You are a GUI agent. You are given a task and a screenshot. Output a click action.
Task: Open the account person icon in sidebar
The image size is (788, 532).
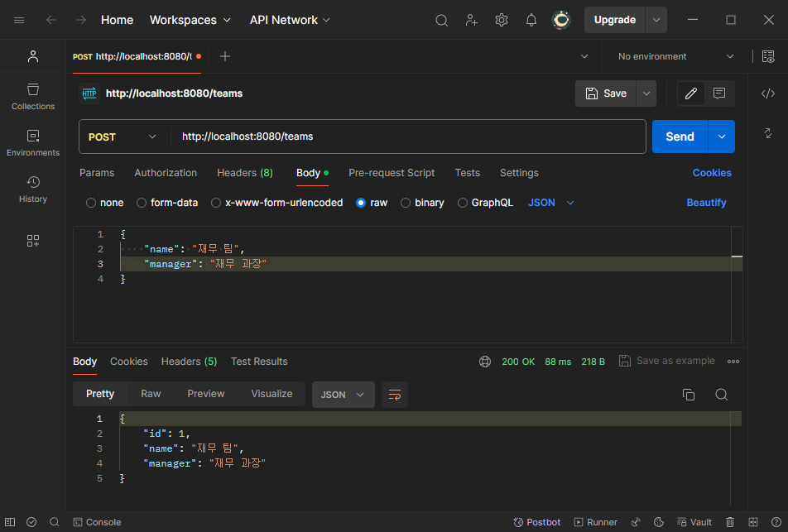[x=33, y=56]
